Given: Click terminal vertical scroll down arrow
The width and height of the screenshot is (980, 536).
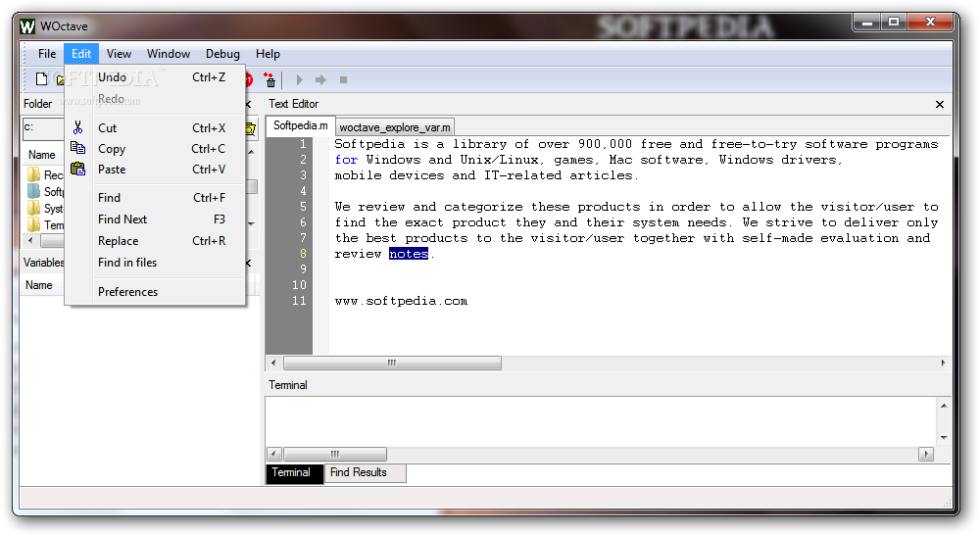Looking at the screenshot, I should pos(943,437).
